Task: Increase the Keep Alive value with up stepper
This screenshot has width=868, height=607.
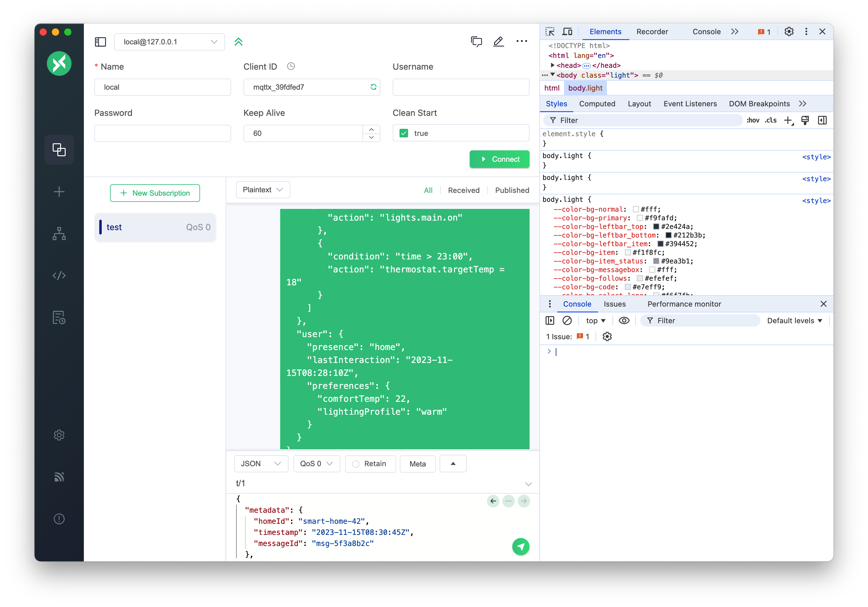Action: tap(371, 129)
